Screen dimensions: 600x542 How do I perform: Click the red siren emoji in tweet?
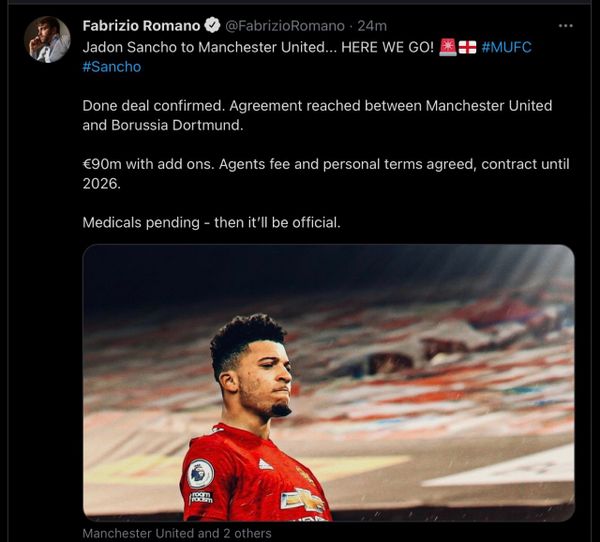(448, 47)
